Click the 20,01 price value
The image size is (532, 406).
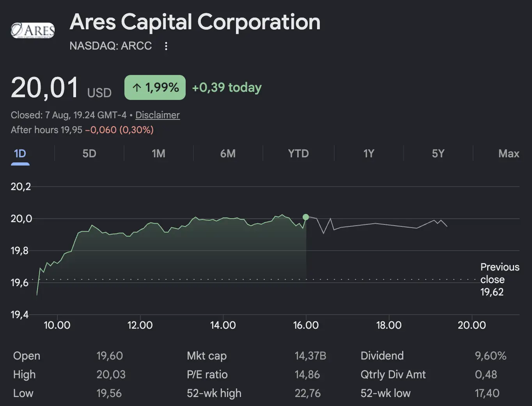[x=45, y=88]
